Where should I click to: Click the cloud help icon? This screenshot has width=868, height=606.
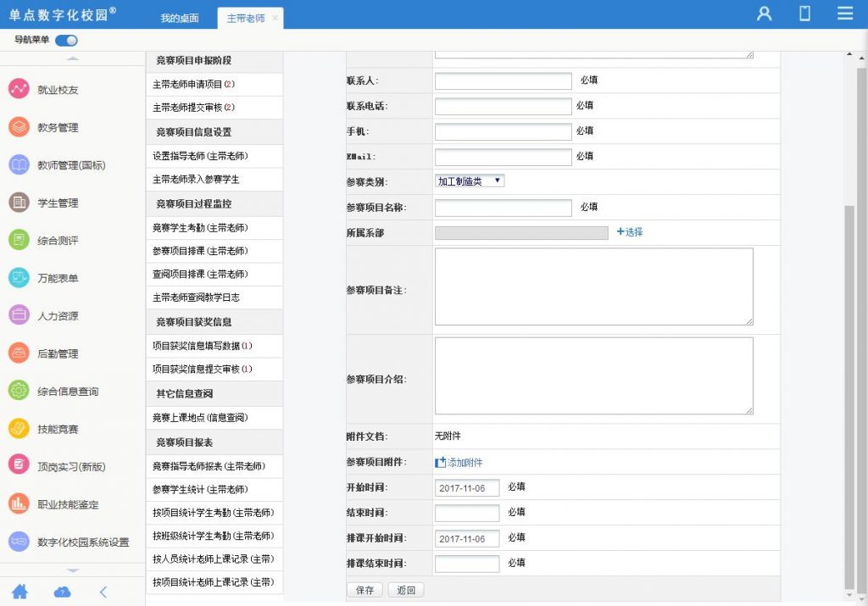coord(62,592)
